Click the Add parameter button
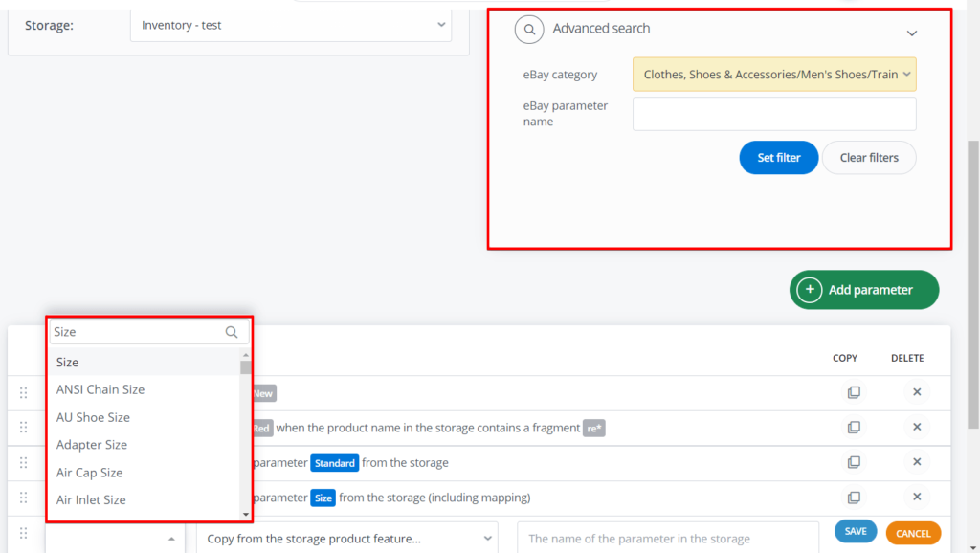 (864, 290)
